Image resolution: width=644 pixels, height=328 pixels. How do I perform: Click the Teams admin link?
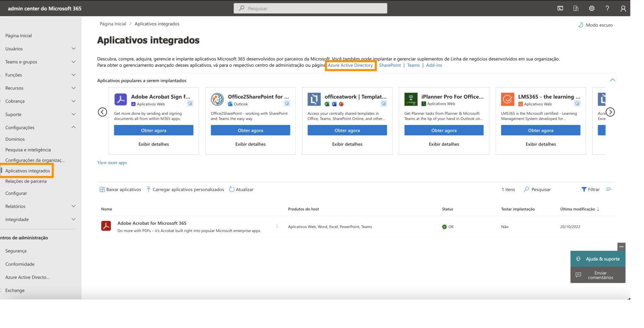(413, 65)
